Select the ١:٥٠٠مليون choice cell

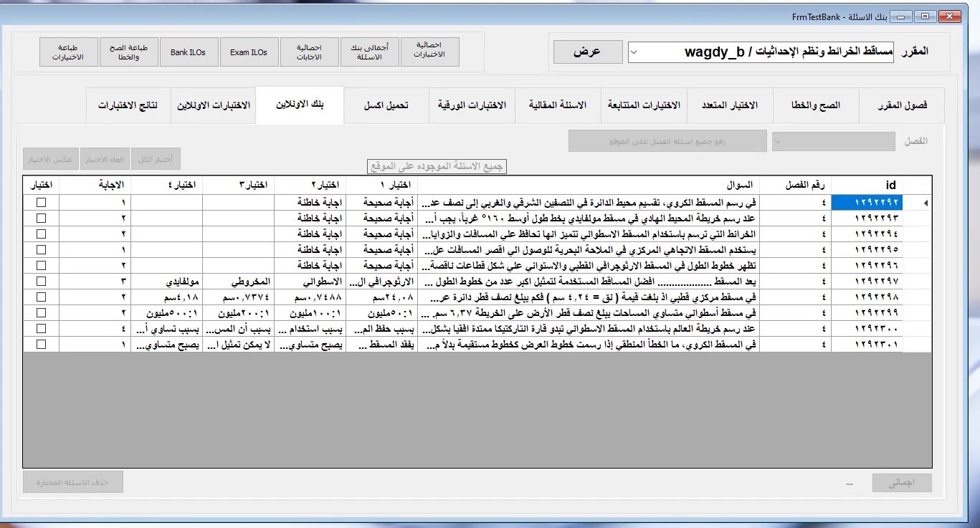[166, 313]
